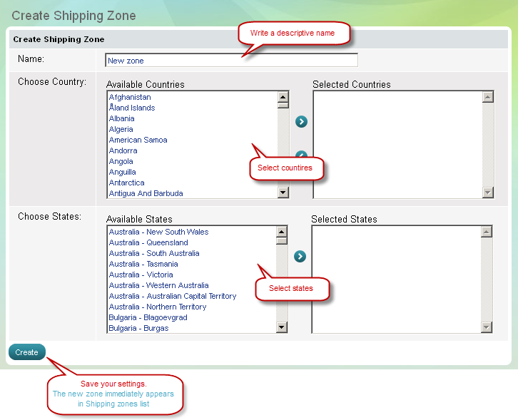Image resolution: width=518 pixels, height=420 pixels.
Task: Choose American Samoa in the countries list
Action: click(138, 140)
